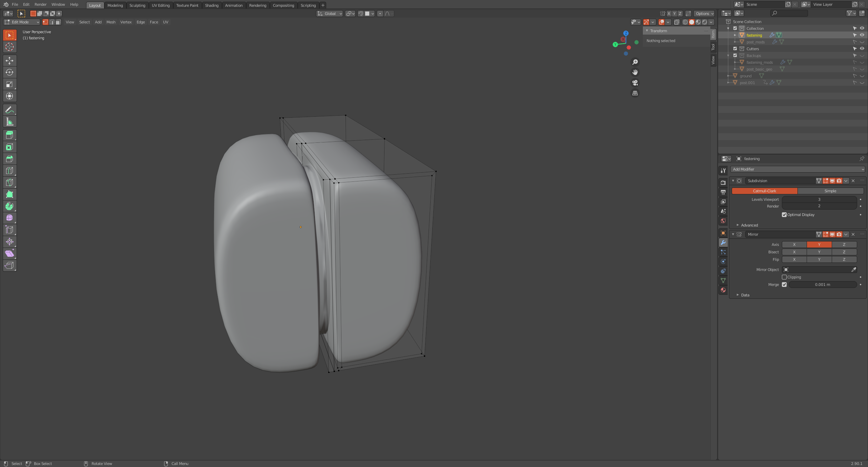
Task: Open the Edit Mode dropdown
Action: click(22, 22)
